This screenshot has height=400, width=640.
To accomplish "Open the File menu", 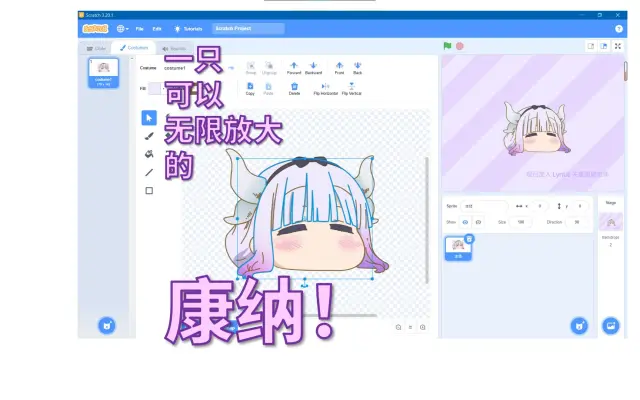I will [x=139, y=29].
